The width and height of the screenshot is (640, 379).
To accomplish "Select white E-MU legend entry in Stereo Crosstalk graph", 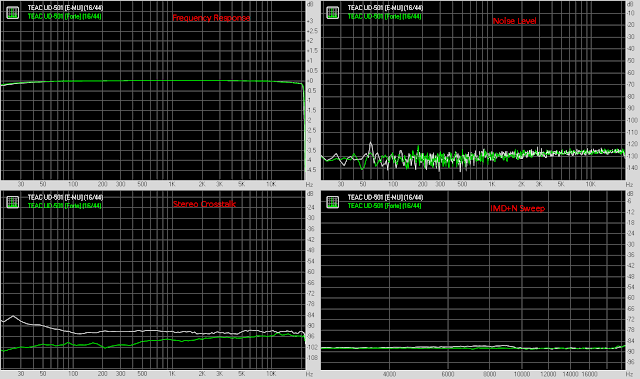I will (65, 197).
